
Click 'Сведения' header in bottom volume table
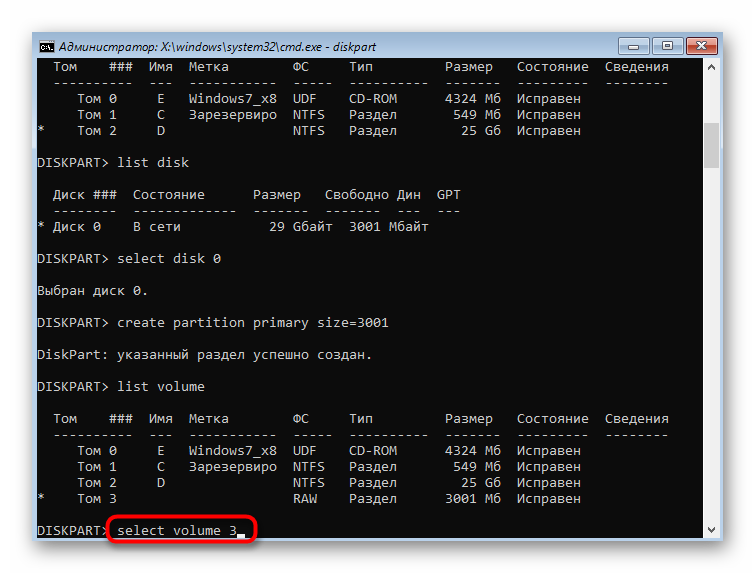pos(637,419)
